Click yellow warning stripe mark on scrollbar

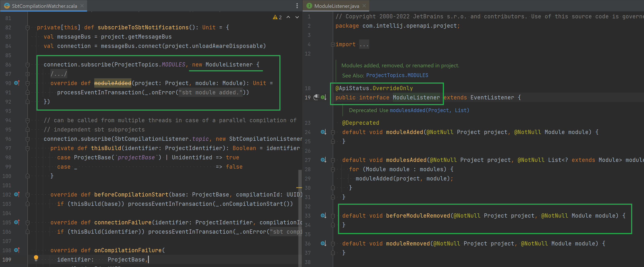[299, 187]
